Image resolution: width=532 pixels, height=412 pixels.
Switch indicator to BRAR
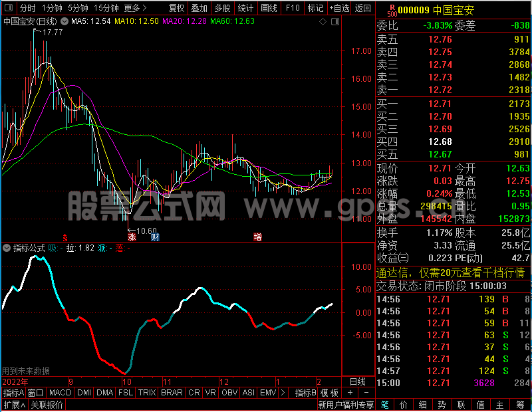tap(172, 393)
